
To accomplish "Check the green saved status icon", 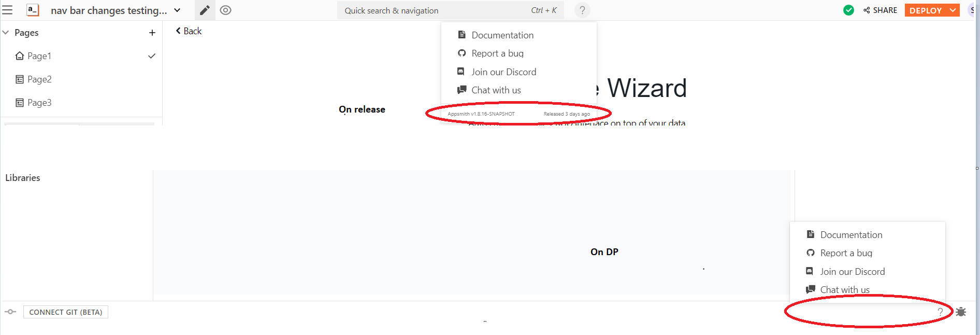I will [848, 10].
